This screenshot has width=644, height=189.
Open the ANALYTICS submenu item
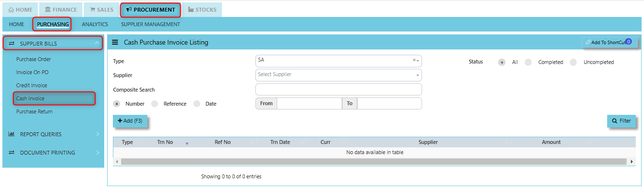pos(95,24)
